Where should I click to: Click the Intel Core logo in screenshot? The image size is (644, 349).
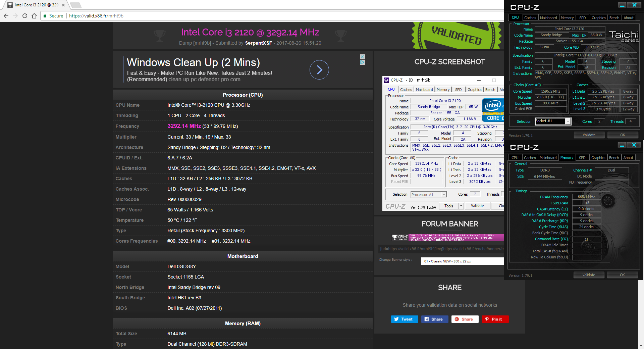click(x=493, y=110)
